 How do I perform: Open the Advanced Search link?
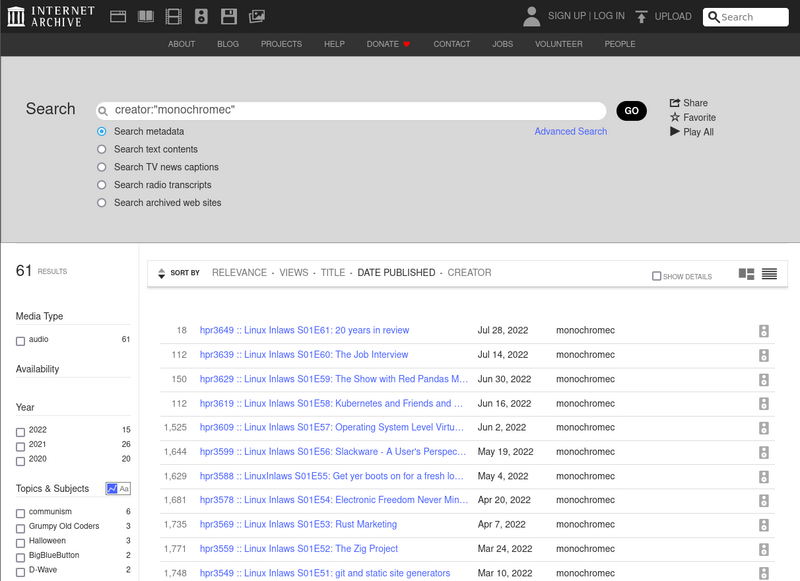tap(571, 132)
